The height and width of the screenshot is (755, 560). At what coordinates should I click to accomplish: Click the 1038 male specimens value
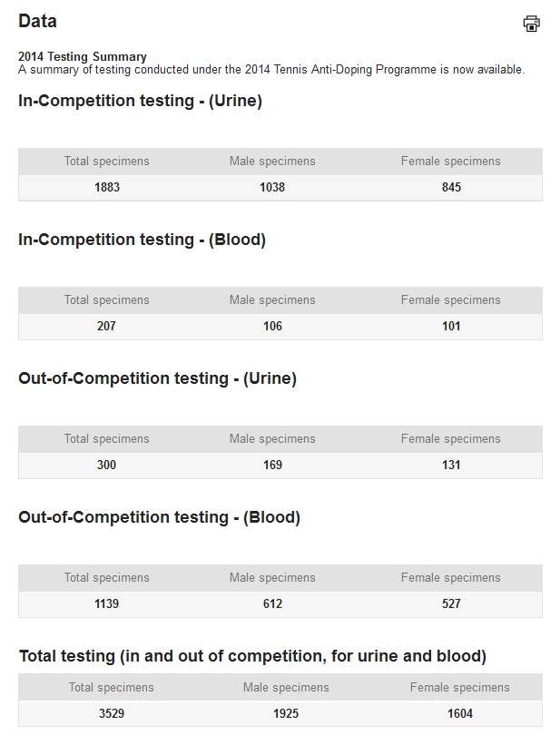(x=272, y=187)
